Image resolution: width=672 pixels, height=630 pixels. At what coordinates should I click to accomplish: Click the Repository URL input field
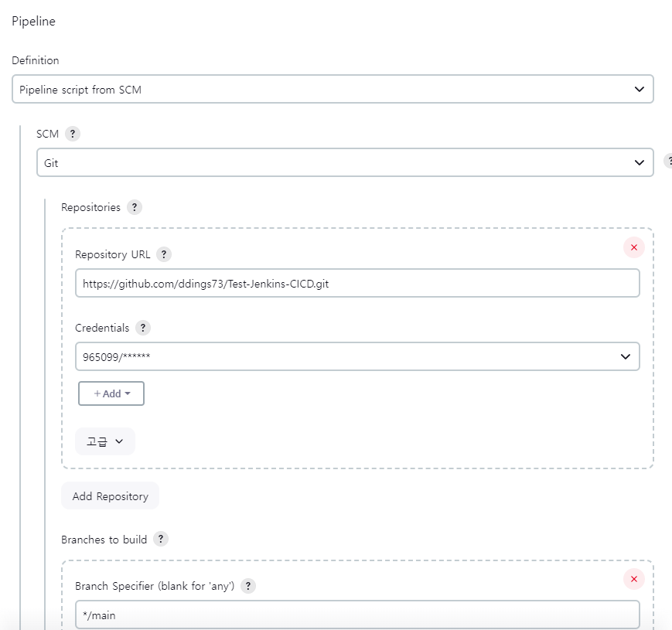click(x=356, y=283)
